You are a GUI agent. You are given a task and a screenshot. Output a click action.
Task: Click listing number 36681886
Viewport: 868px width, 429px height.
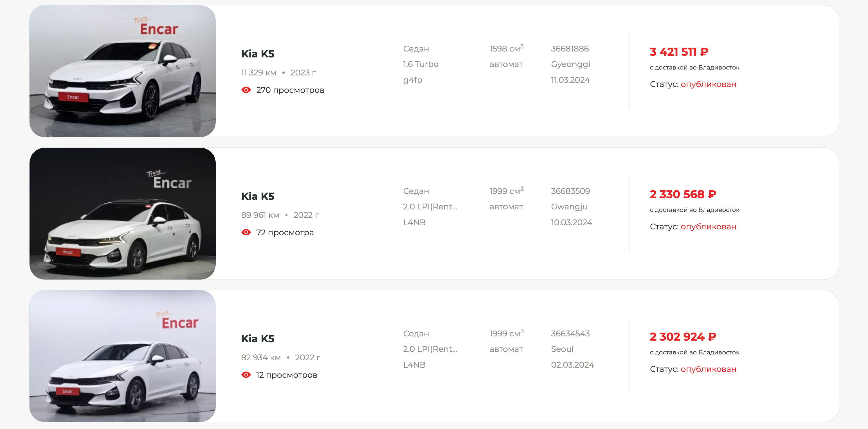pyautogui.click(x=570, y=49)
